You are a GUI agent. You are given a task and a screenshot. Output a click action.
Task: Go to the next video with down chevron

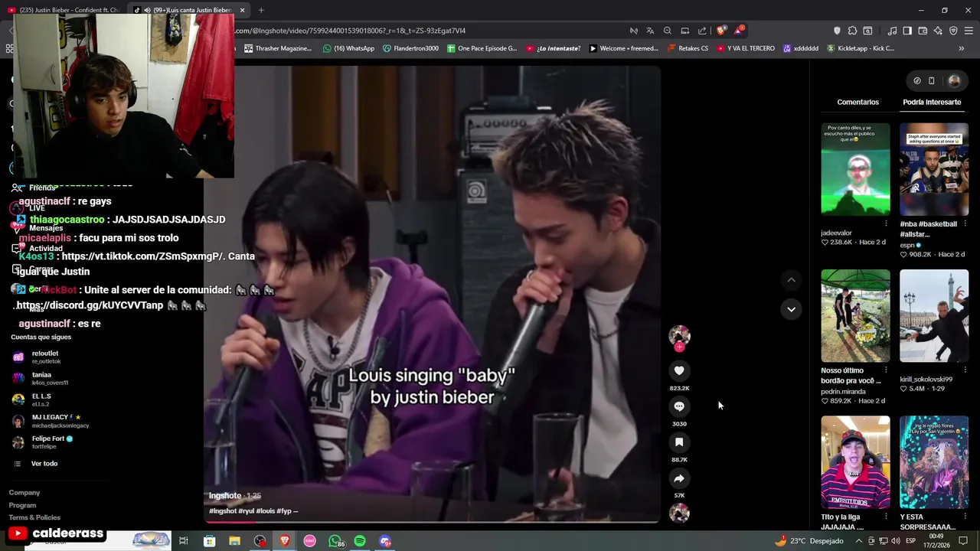[791, 309]
